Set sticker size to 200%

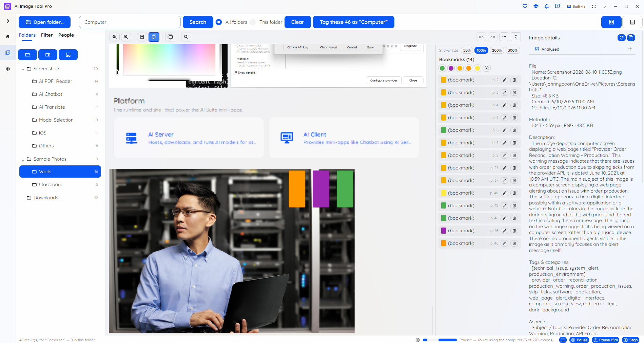(497, 50)
